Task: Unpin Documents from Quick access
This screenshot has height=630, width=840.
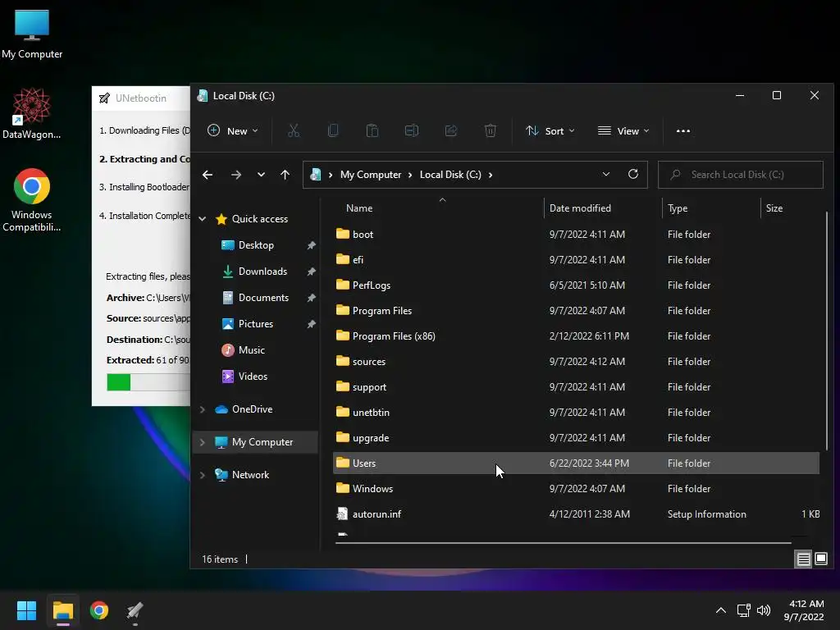Action: point(311,298)
